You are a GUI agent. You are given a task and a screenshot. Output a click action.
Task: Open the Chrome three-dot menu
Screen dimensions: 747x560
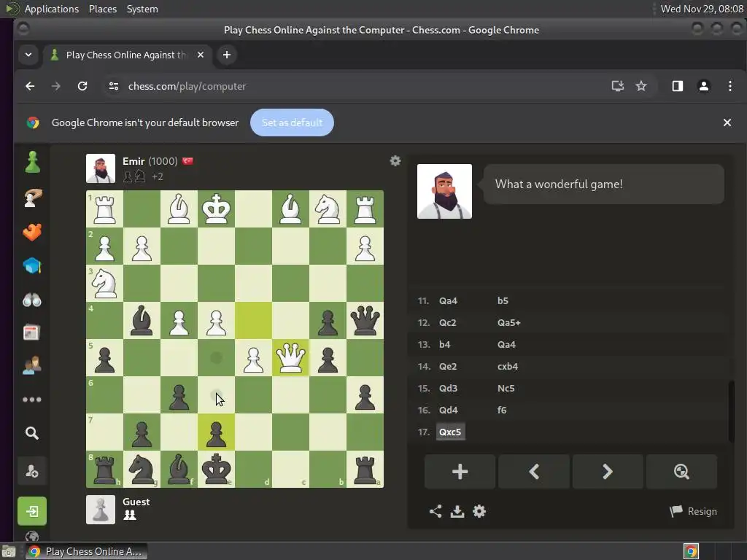(729, 86)
